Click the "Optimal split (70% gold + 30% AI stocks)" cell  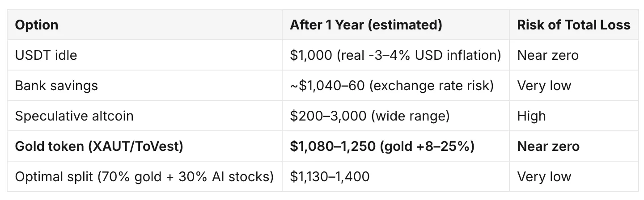click(144, 176)
